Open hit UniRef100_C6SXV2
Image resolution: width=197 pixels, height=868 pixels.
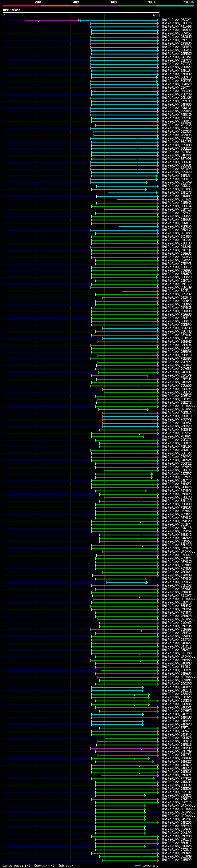click(x=177, y=20)
